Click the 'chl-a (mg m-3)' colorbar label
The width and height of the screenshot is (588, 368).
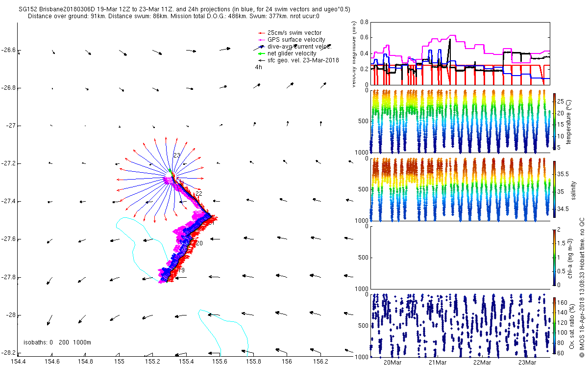570,258
